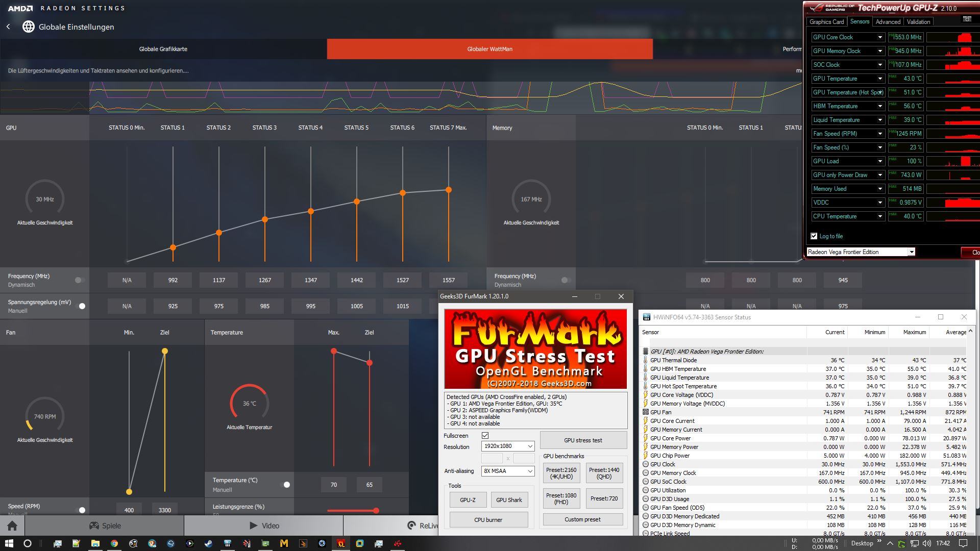Open Steam from the taskbar

[x=208, y=543]
